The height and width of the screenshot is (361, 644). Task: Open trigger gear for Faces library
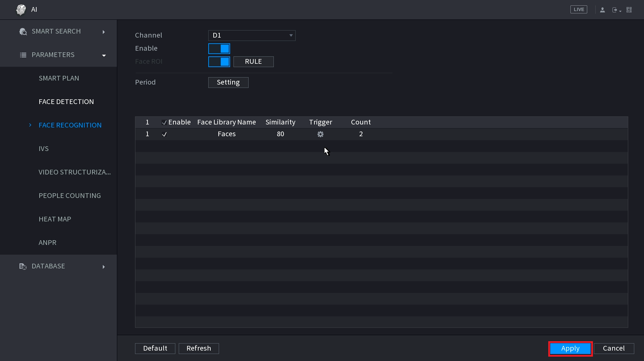click(x=320, y=134)
